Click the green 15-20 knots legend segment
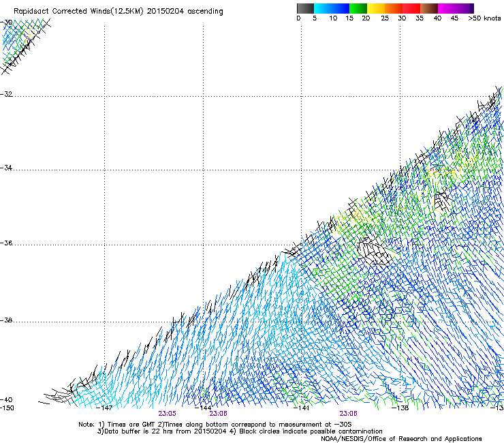The height and width of the screenshot is (443, 504). (x=358, y=8)
